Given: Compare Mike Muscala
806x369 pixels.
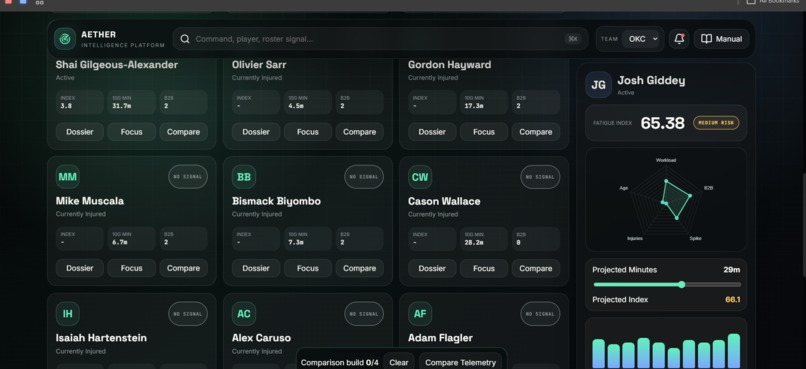Looking at the screenshot, I should [x=184, y=268].
